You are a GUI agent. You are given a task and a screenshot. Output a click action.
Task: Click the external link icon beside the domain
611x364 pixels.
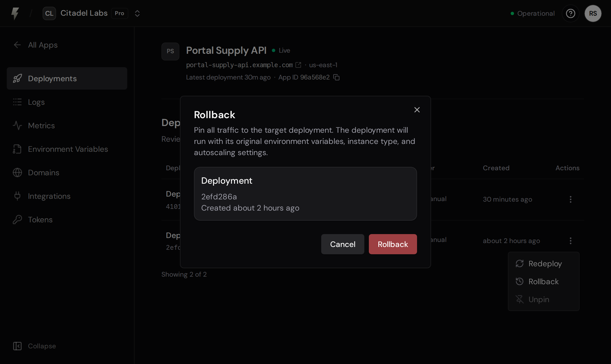pos(298,65)
